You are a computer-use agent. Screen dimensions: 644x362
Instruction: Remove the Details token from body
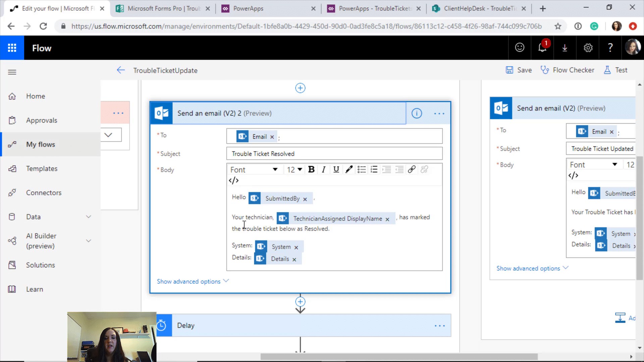294,259
